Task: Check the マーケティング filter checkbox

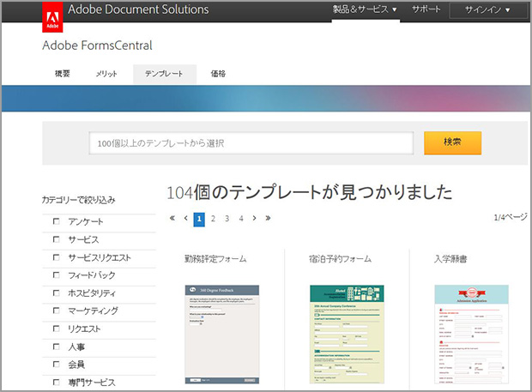Action: tap(57, 311)
